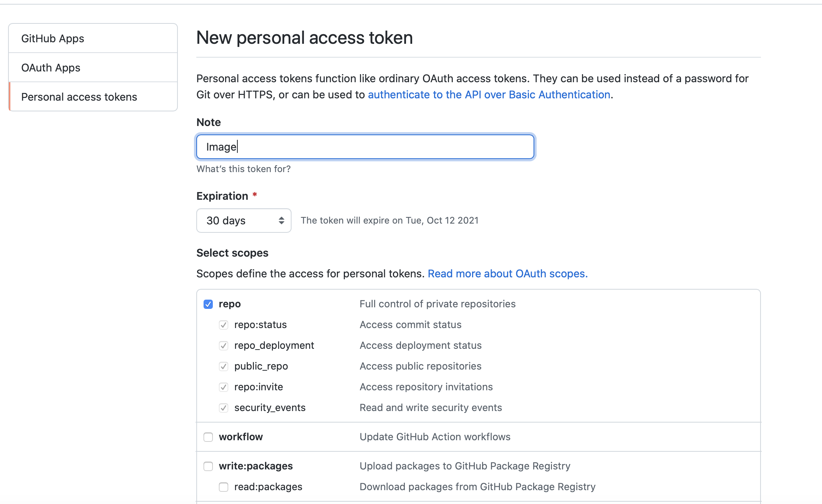This screenshot has width=822, height=504.
Task: Select Personal access tokens sidebar item
Action: (93, 97)
